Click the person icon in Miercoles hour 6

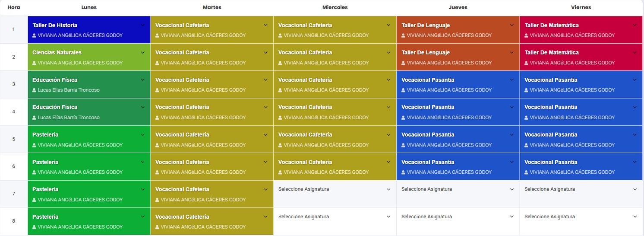coord(281,172)
